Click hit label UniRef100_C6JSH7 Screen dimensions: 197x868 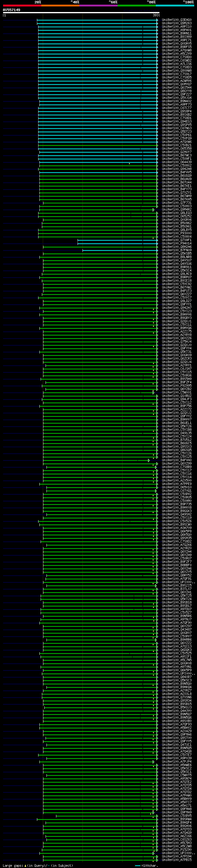177,369
